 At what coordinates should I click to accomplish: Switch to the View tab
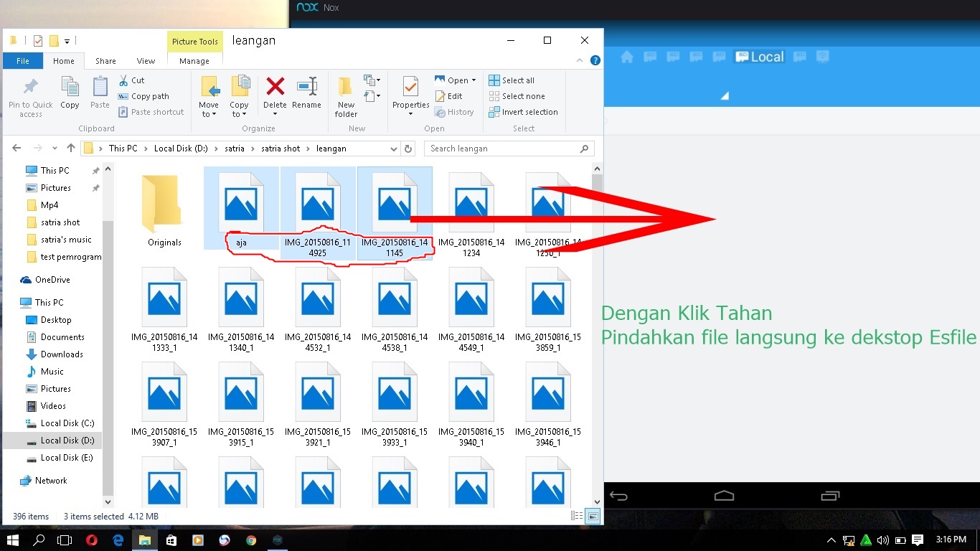coord(146,61)
